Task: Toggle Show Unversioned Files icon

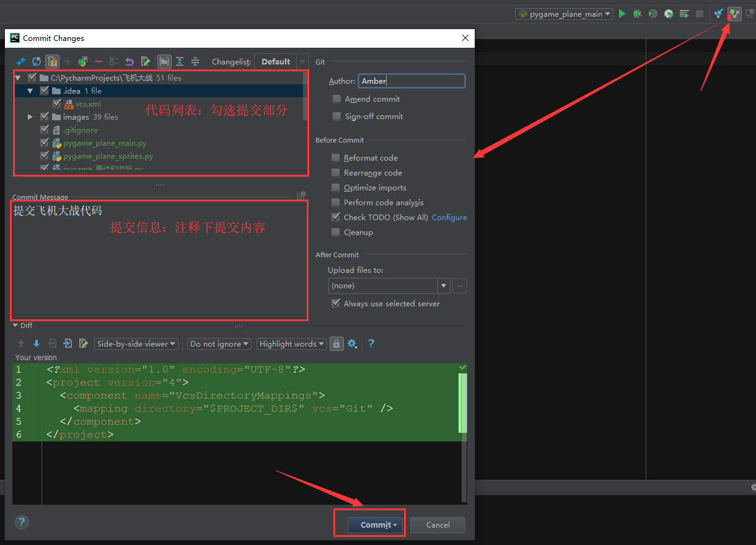Action: (x=53, y=61)
